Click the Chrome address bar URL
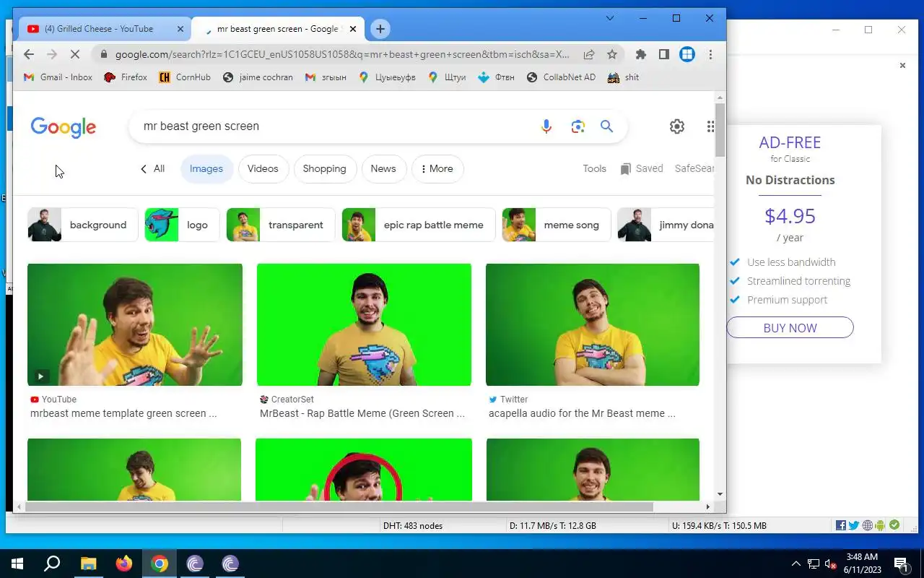 [x=342, y=54]
